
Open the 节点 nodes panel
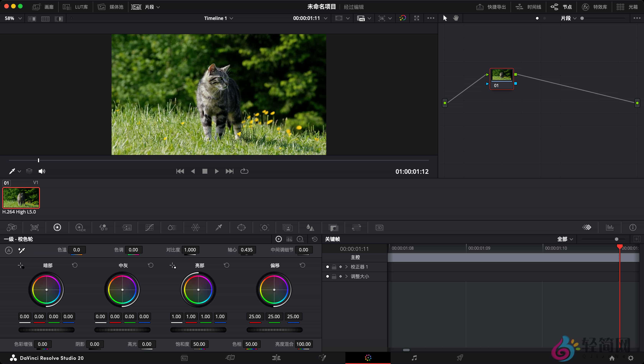(x=561, y=7)
